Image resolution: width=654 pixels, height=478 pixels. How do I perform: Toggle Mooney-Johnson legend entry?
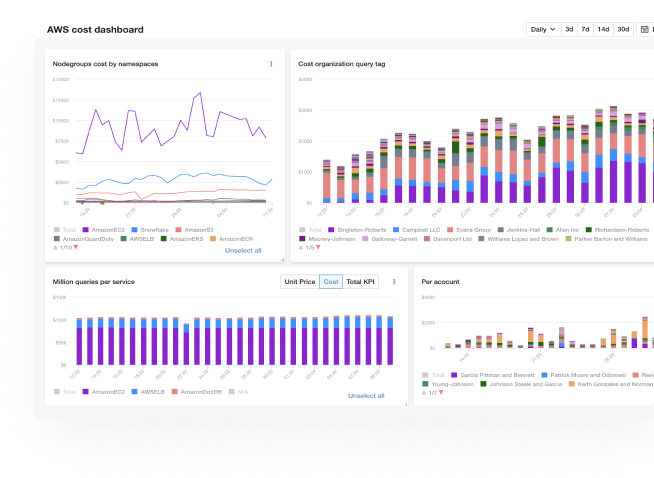[x=327, y=239]
